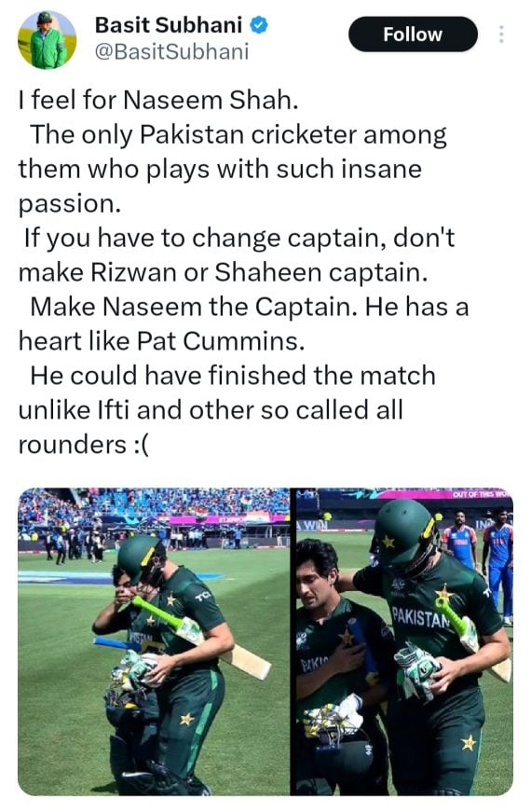Click the Basit Subhani display name
Viewport: 531px width, 812px height.
tap(169, 25)
